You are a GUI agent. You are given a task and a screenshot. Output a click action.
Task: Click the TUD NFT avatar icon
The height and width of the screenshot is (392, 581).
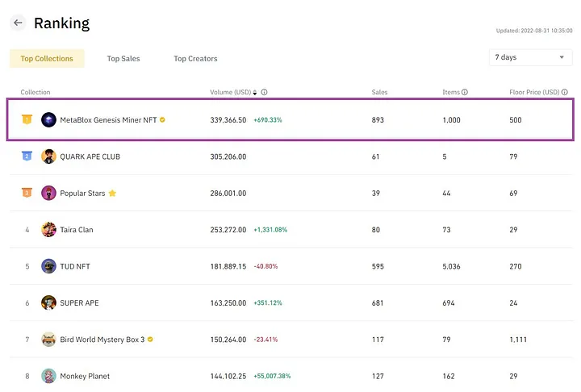(x=48, y=266)
